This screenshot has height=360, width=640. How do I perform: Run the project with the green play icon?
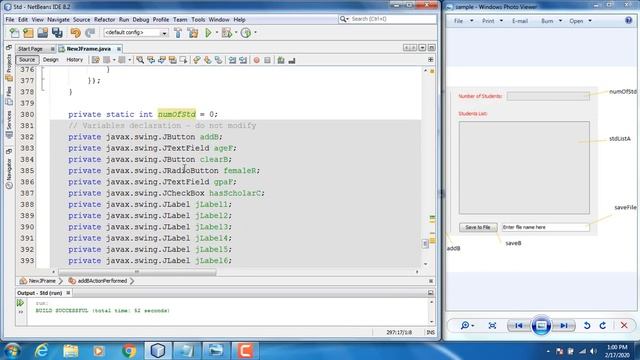click(x=209, y=33)
